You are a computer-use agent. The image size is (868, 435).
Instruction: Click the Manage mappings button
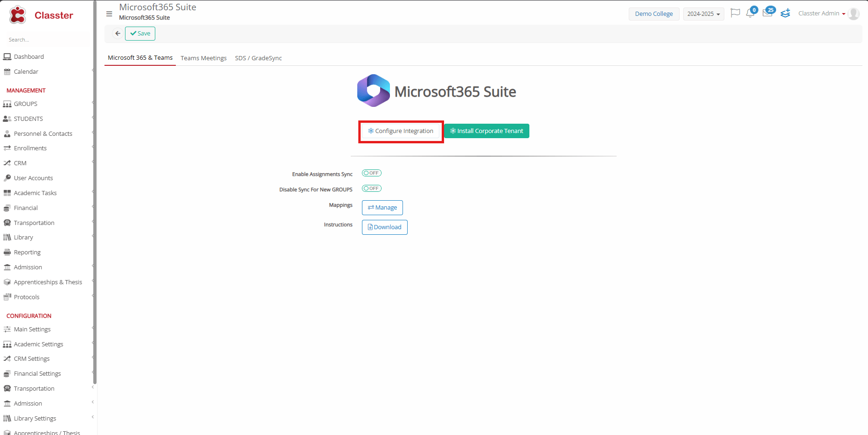tap(382, 208)
